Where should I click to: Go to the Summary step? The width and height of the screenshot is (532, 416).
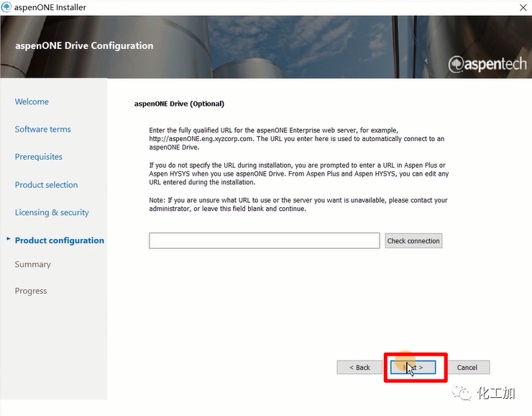click(32, 264)
